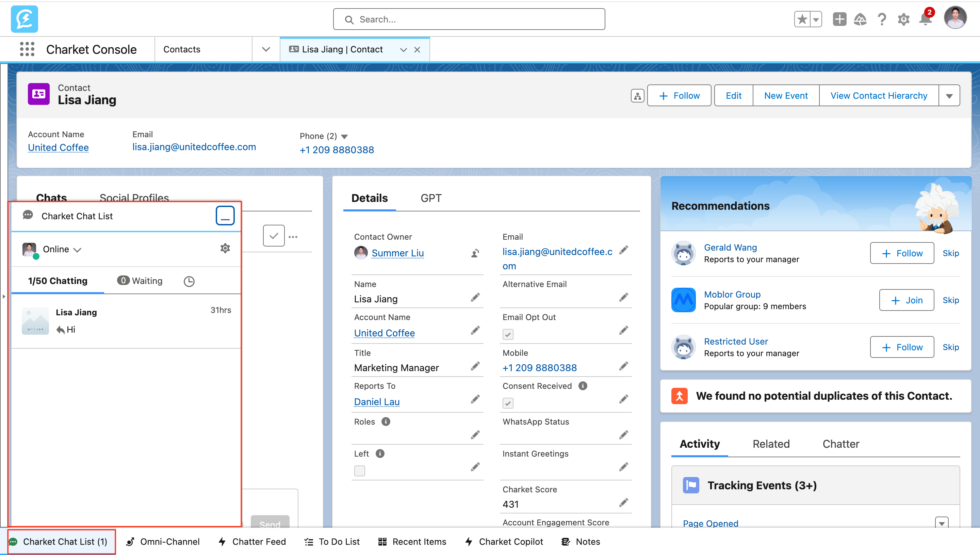Image resolution: width=980 pixels, height=555 pixels.
Task: Open Lisa Jiang chat conversation row
Action: 126,321
